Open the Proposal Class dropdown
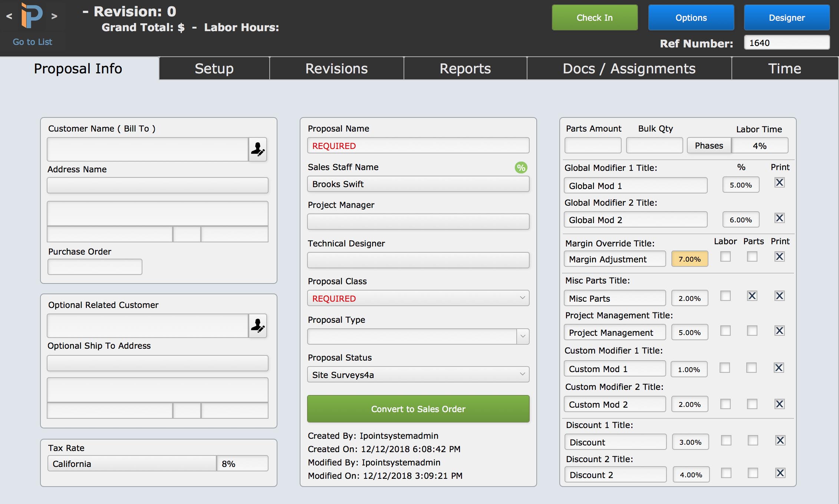 tap(418, 298)
